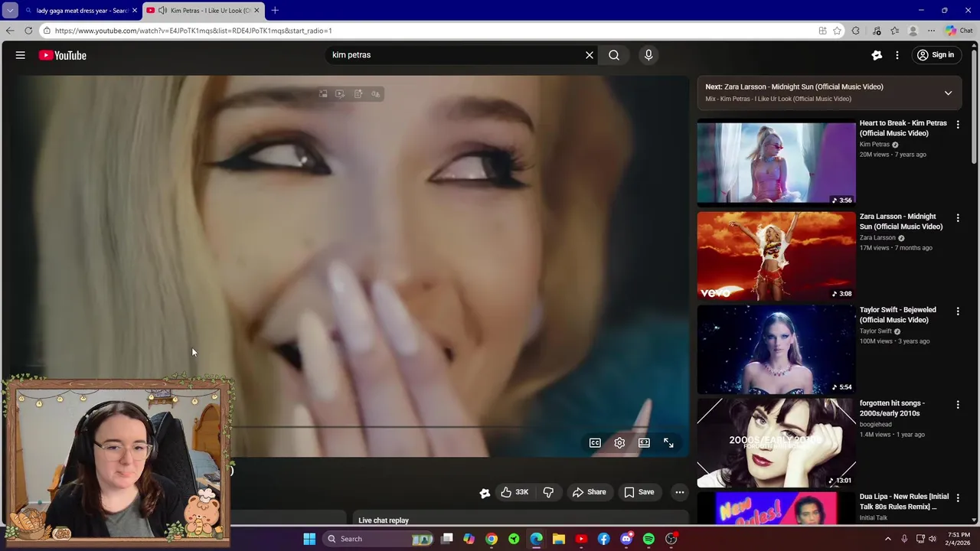The width and height of the screenshot is (980, 551).
Task: Open the split screen icon in address bar
Action: pyautogui.click(x=822, y=31)
